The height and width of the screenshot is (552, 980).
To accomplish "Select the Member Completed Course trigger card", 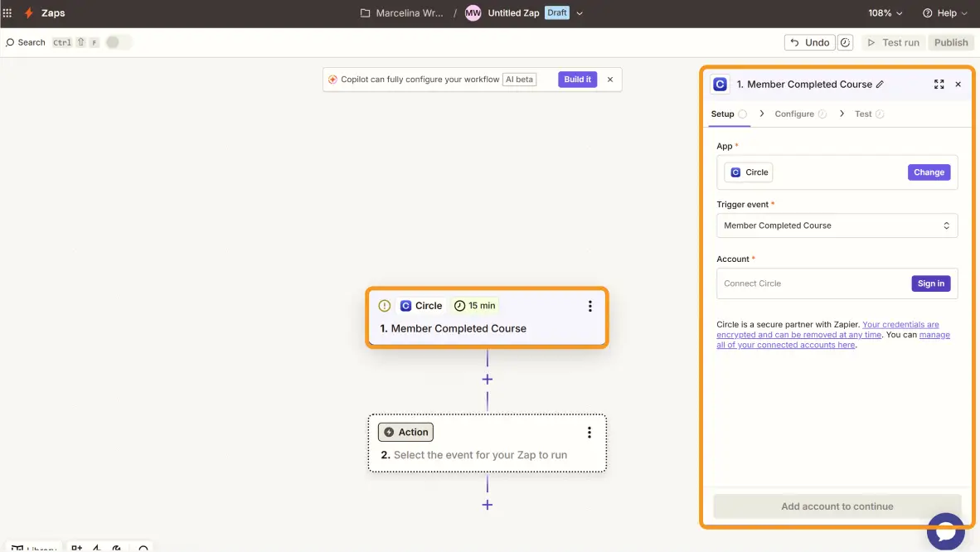I will tap(487, 317).
